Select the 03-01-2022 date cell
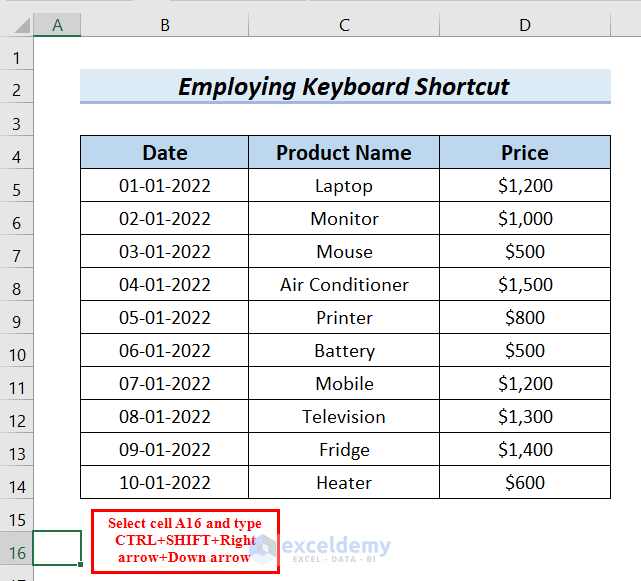 click(x=164, y=251)
